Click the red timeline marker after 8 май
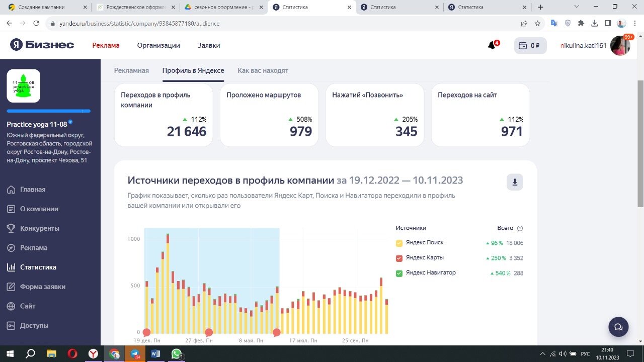Viewport: 644px width, 362px height. pos(276,332)
